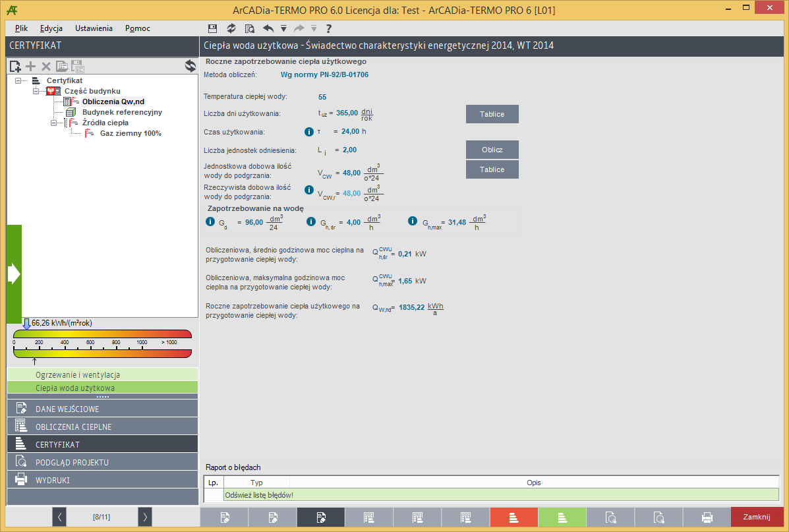The width and height of the screenshot is (789, 532).
Task: Expand the side panel using green arrow
Action: [14, 274]
